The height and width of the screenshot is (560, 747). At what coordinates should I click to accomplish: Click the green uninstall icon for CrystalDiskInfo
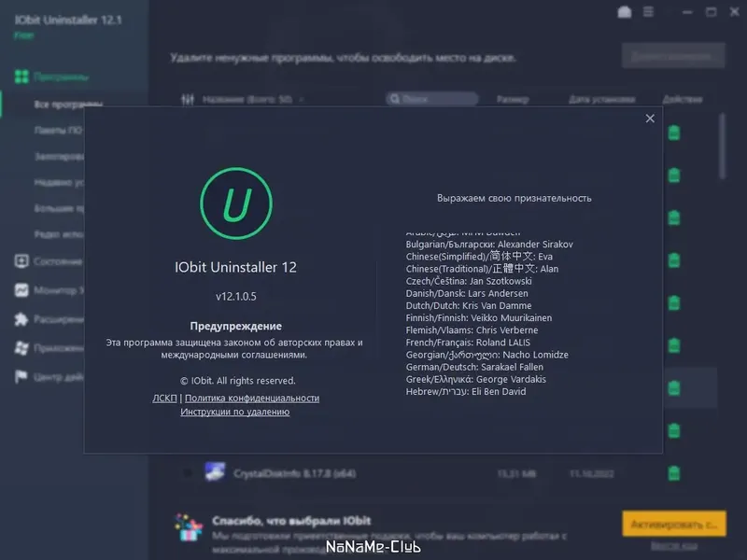(671, 474)
